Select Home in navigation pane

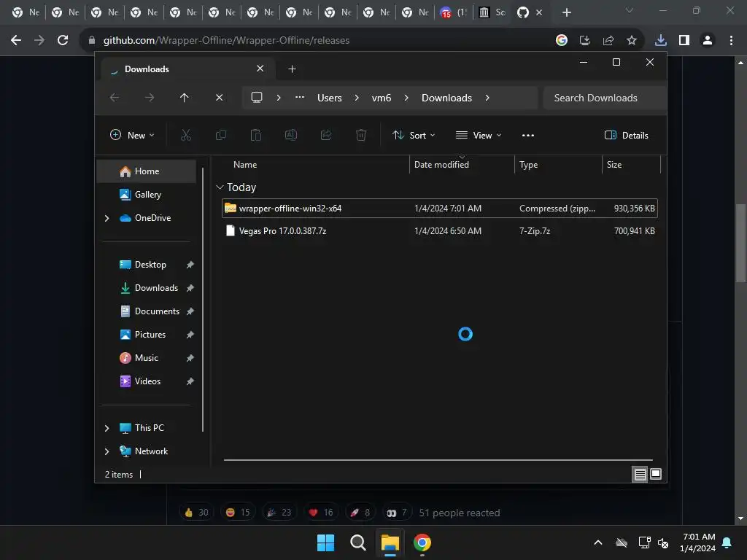[x=146, y=171]
